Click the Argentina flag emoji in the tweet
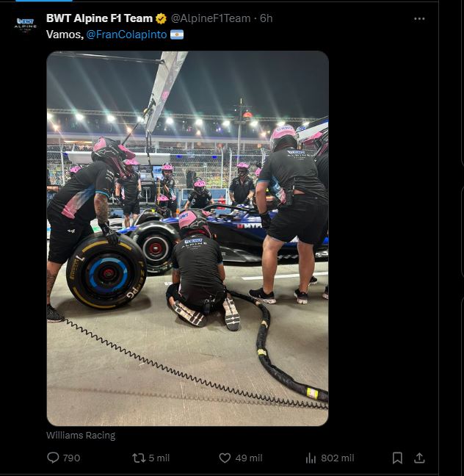The width and height of the screenshot is (464, 476). click(x=177, y=35)
